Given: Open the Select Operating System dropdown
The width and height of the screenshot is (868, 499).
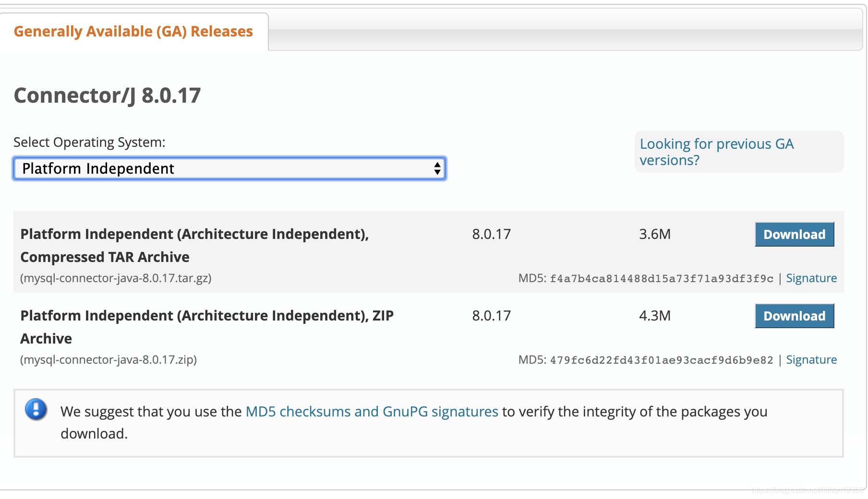Looking at the screenshot, I should coord(229,168).
